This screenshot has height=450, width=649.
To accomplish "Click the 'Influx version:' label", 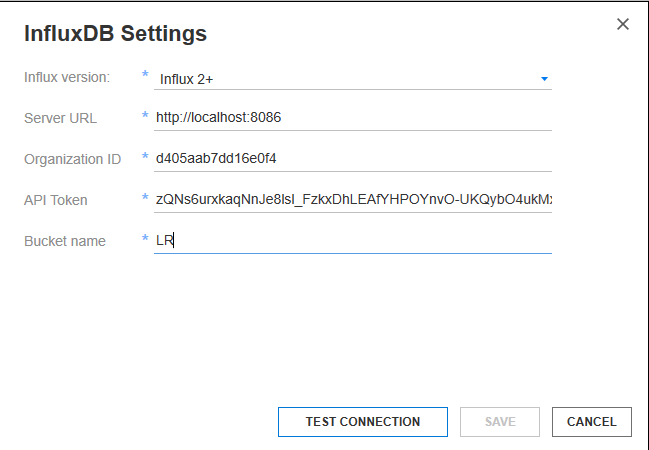I will tap(67, 76).
